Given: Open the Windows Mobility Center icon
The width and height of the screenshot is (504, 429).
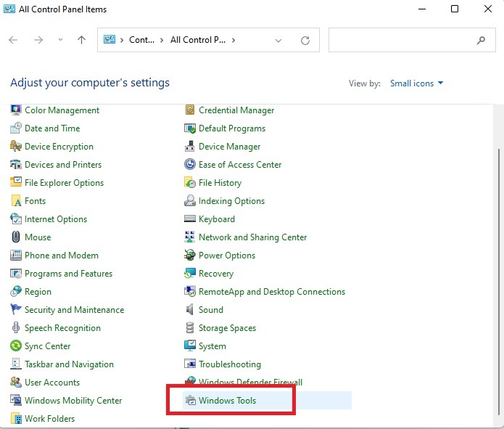Looking at the screenshot, I should pos(16,401).
